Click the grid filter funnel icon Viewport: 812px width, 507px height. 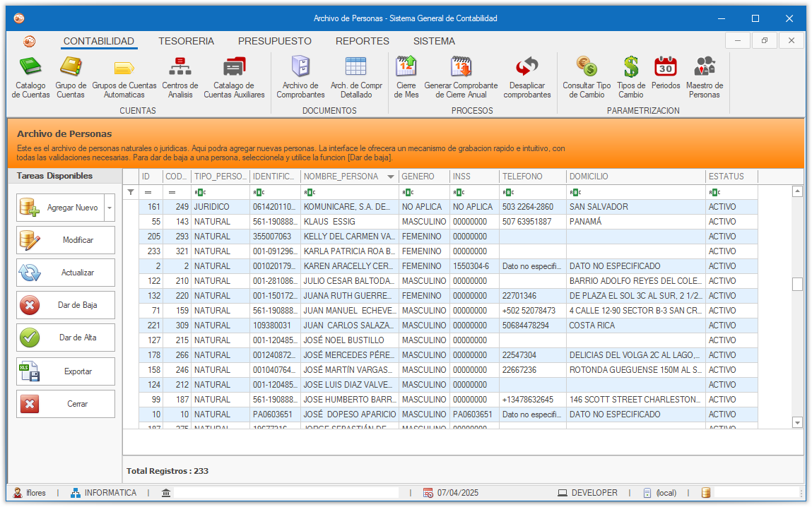[131, 193]
